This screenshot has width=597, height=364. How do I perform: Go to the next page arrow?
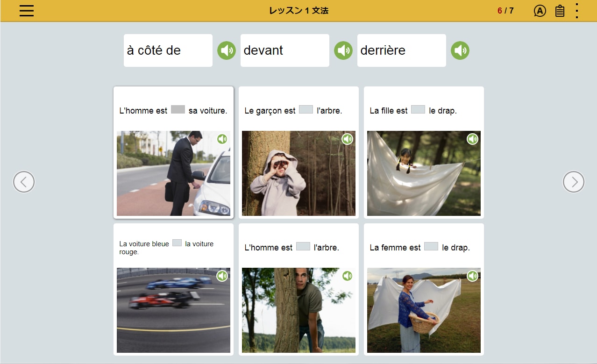point(574,182)
